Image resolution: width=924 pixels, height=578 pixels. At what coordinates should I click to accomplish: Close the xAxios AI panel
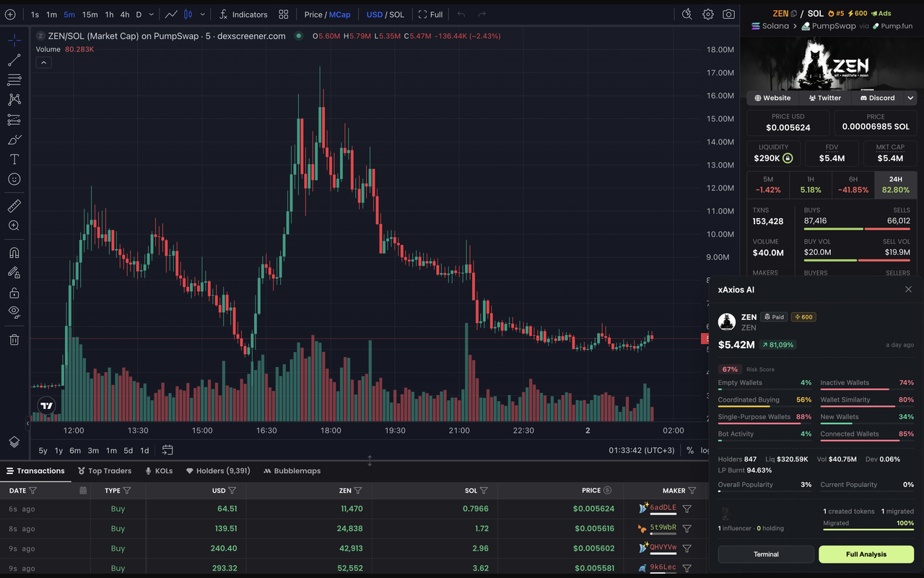(x=908, y=289)
